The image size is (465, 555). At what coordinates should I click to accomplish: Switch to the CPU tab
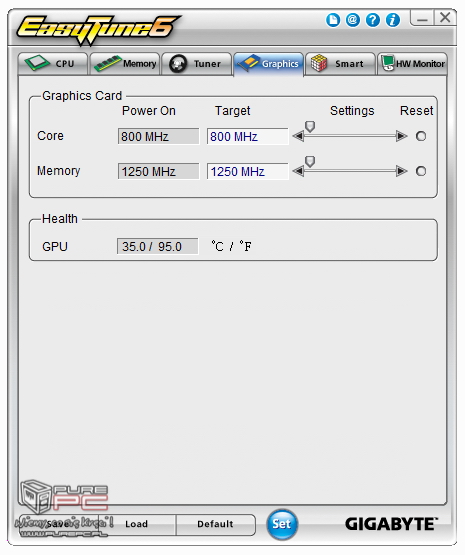pos(52,64)
